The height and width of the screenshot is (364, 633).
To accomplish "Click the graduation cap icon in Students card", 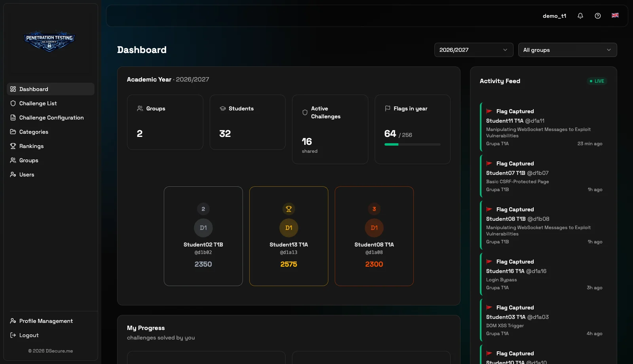I will click(x=223, y=108).
